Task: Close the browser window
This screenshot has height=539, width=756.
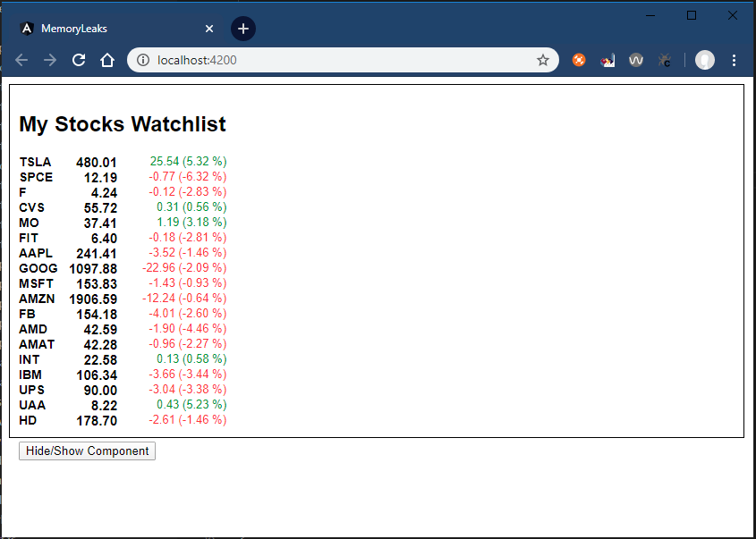Action: [x=733, y=15]
